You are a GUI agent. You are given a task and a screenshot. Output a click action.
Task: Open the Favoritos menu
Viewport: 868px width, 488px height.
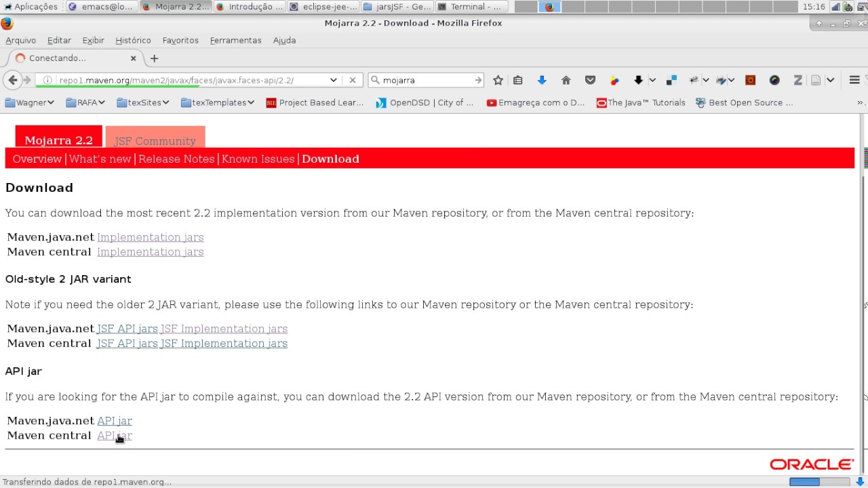180,41
